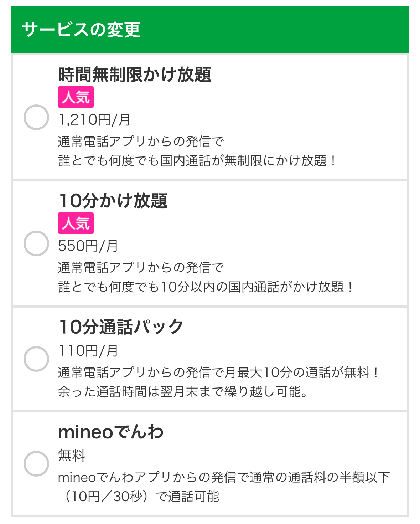Click the 月最大10分の通話が無料 description line
The width and height of the screenshot is (420, 524).
(218, 373)
